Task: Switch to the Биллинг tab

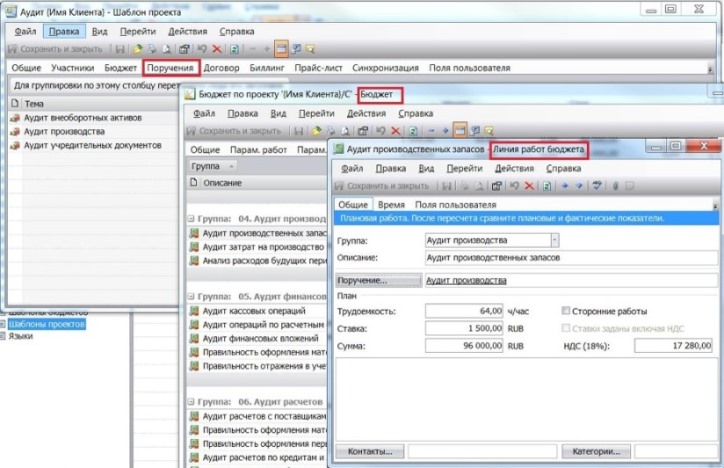Action: click(267, 68)
